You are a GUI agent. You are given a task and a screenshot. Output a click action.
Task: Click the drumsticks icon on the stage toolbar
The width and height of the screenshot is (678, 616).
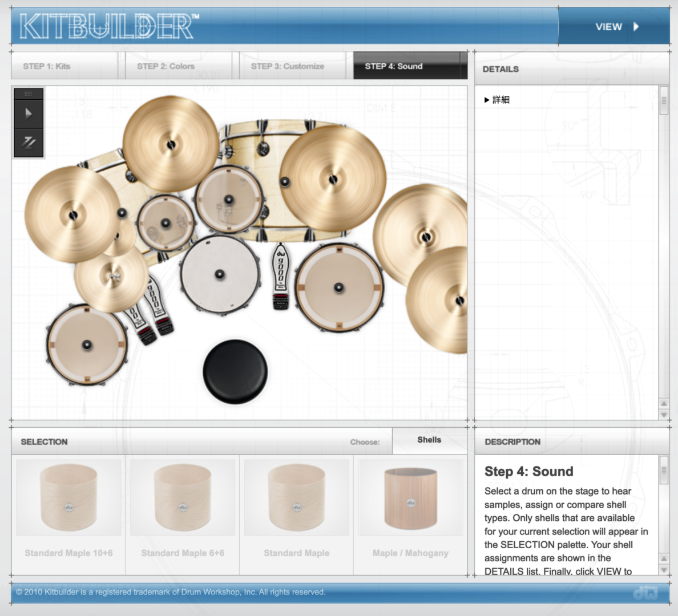(x=29, y=142)
